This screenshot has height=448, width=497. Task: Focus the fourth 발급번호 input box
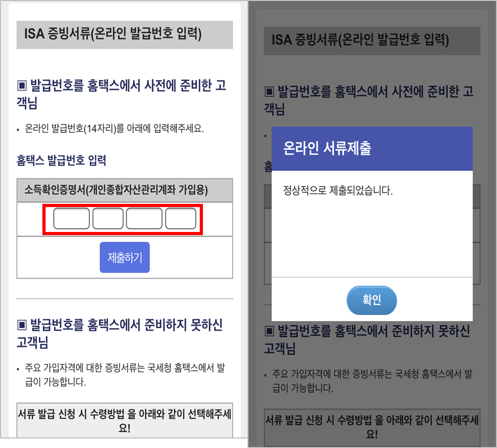pos(181,218)
